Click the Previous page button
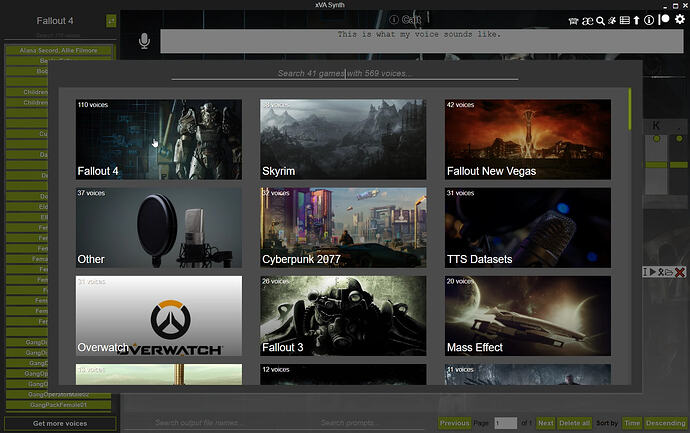Image resolution: width=690 pixels, height=433 pixels. 455,423
